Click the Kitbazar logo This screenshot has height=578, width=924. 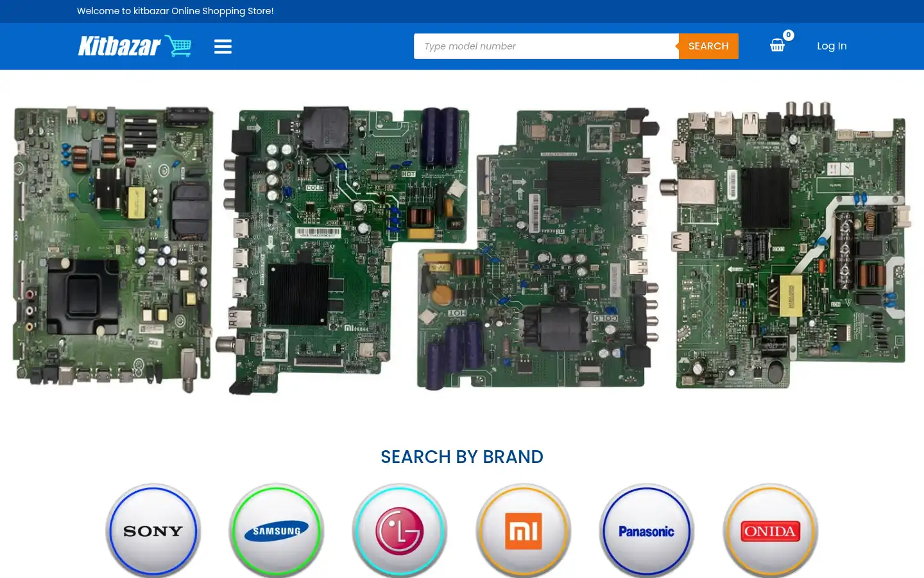click(135, 46)
